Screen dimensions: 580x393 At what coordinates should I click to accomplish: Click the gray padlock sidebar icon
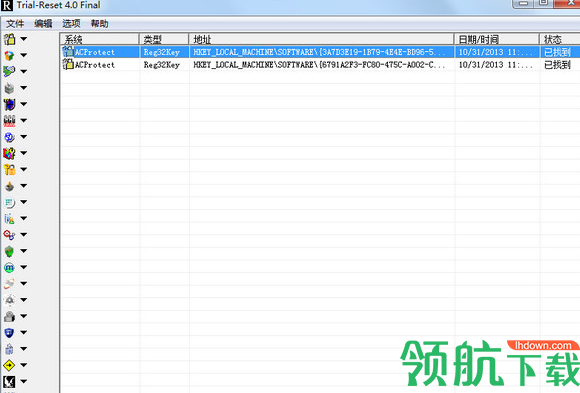pyautogui.click(x=9, y=316)
